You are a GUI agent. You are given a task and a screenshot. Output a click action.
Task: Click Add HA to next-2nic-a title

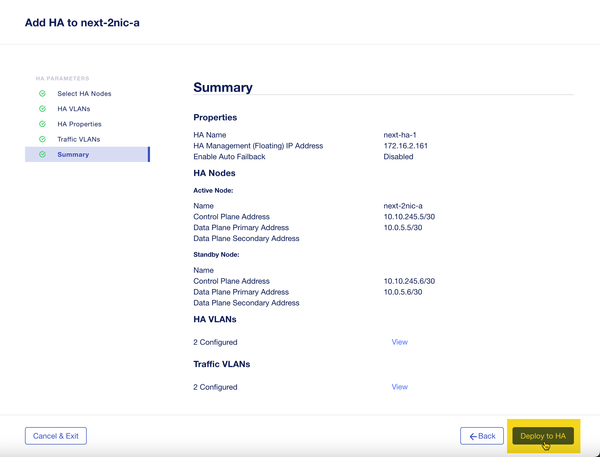[x=82, y=23]
